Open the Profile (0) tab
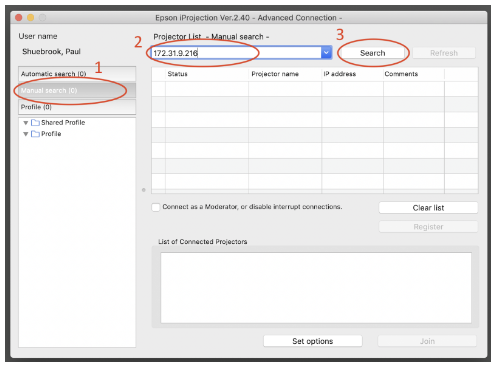 [77, 107]
